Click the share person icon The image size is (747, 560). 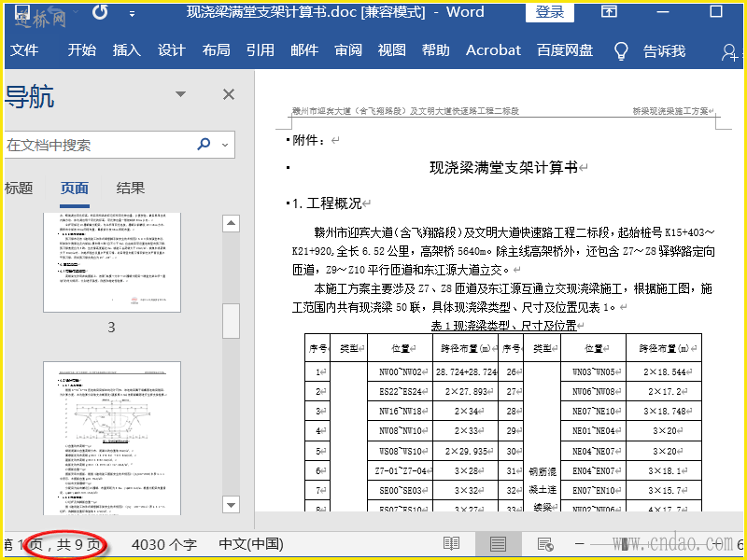pos(730,51)
